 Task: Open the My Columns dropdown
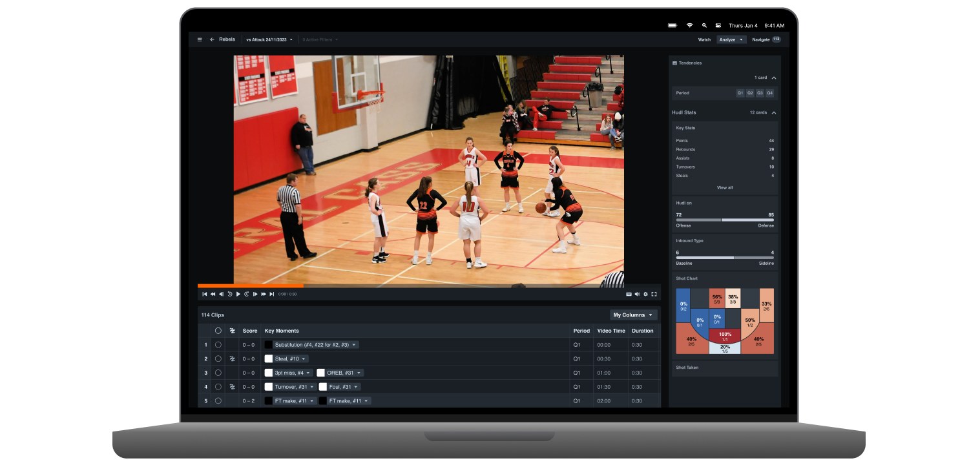[x=633, y=315]
